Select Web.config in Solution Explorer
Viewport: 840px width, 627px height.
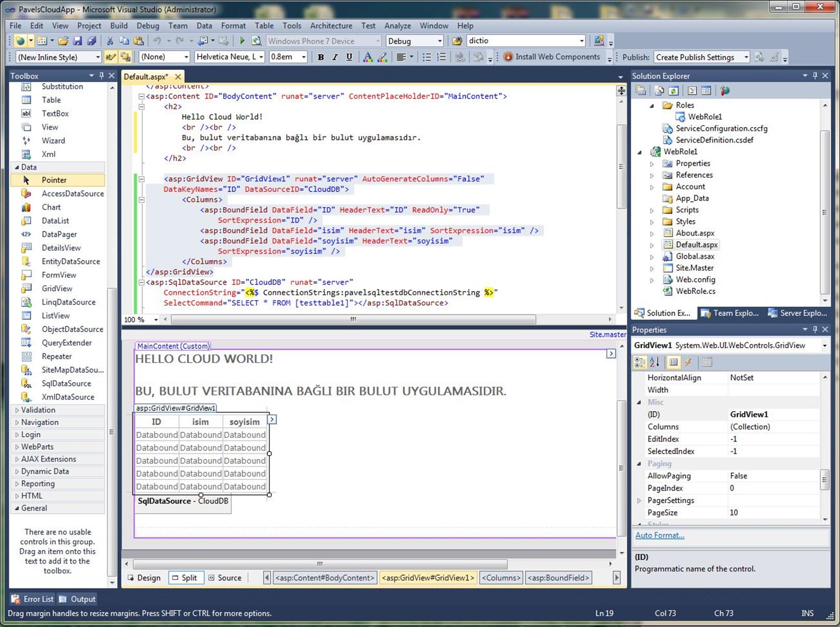[x=695, y=279]
